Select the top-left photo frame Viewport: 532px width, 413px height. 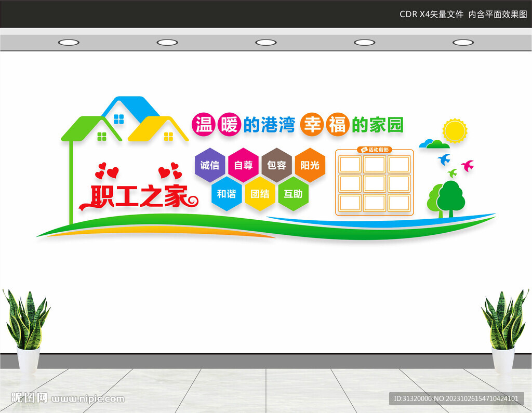point(350,164)
